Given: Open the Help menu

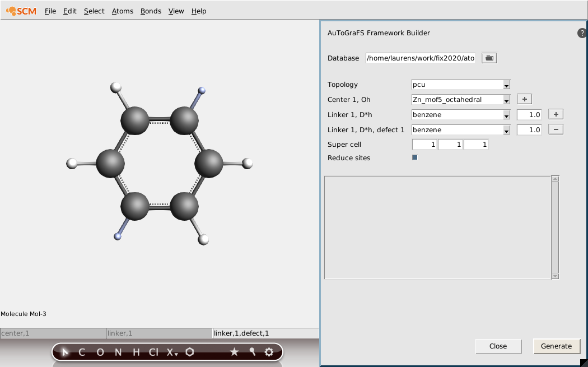Looking at the screenshot, I should click(199, 11).
